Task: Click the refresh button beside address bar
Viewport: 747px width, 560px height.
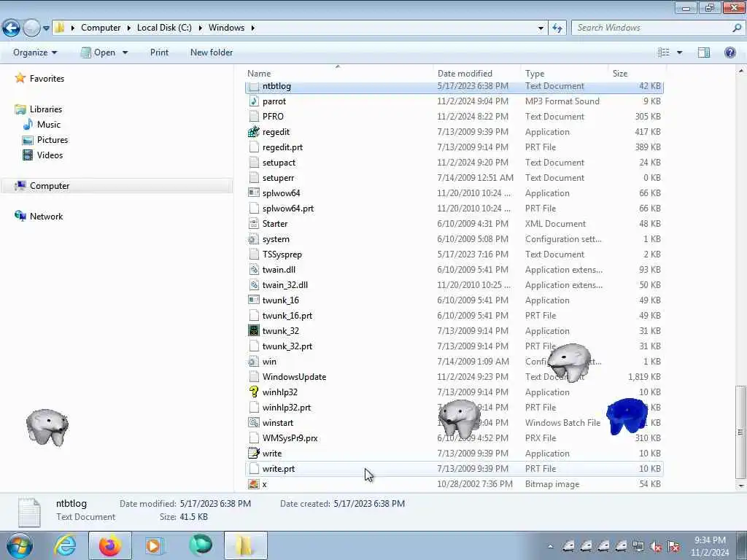Action: [x=557, y=28]
